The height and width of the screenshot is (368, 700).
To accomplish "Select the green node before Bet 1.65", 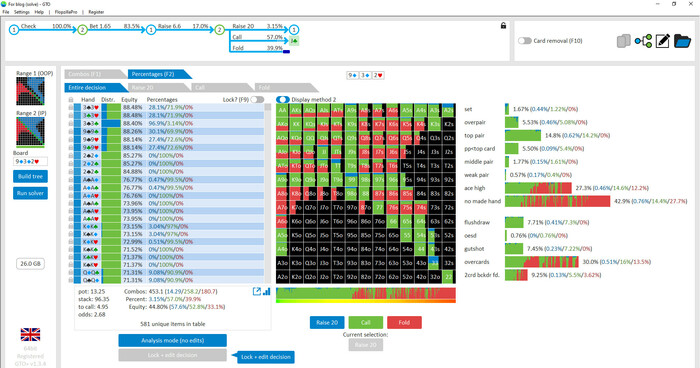I will [x=82, y=30].
